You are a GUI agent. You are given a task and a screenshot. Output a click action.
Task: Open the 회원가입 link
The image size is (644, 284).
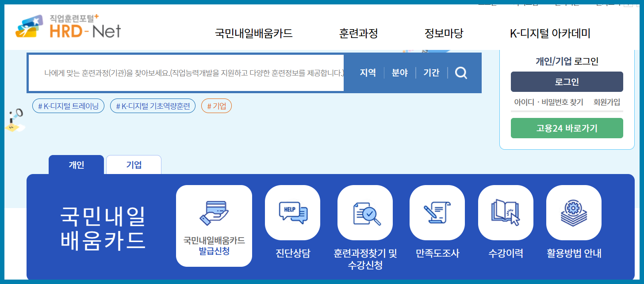click(607, 102)
